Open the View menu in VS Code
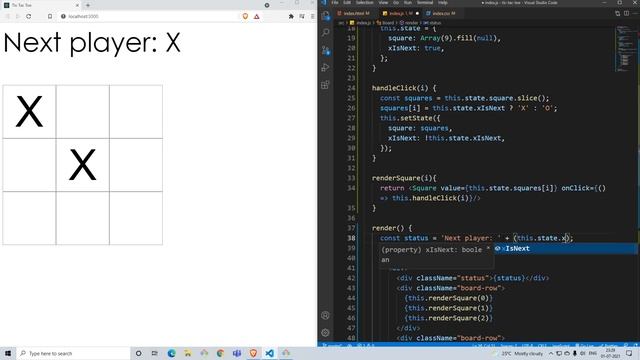Image resolution: width=640 pixels, height=360 pixels. (x=383, y=2)
